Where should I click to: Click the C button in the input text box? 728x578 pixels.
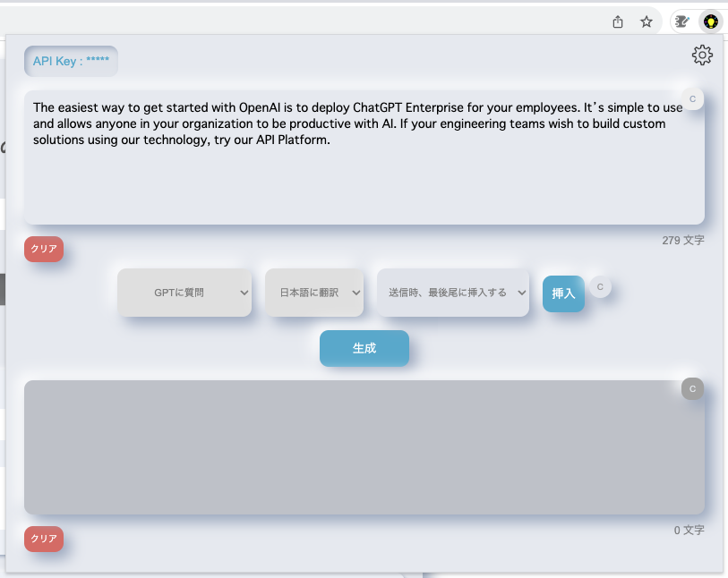click(692, 98)
